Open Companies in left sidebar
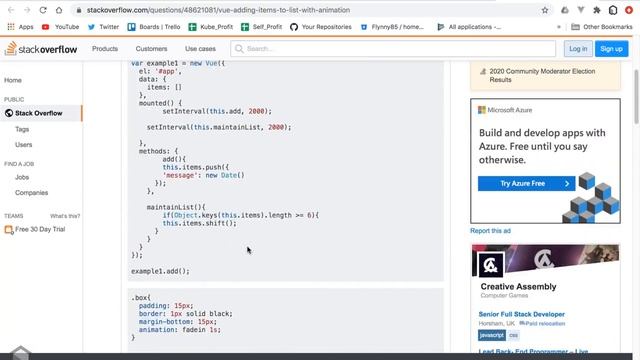The width and height of the screenshot is (640, 360). pyautogui.click(x=31, y=193)
